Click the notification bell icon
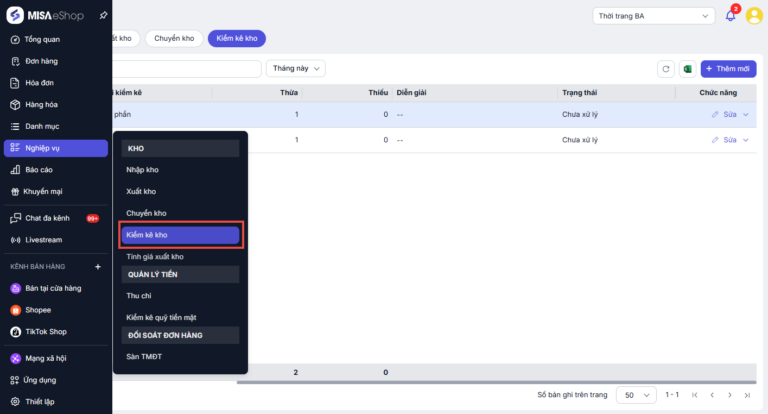Viewport: 768px width, 414px height. 730,16
